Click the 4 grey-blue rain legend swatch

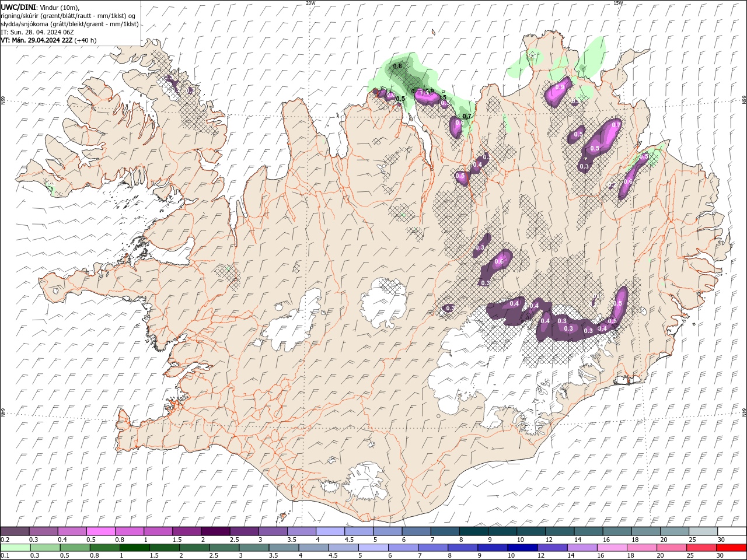[313, 547]
